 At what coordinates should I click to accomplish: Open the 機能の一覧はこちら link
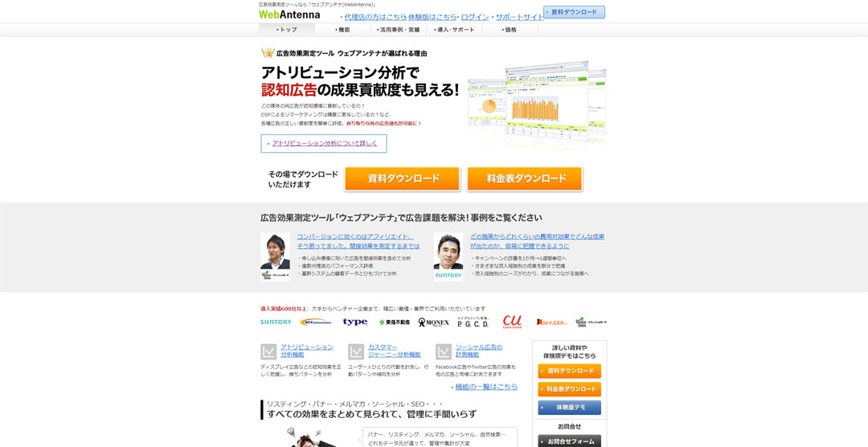point(486,387)
